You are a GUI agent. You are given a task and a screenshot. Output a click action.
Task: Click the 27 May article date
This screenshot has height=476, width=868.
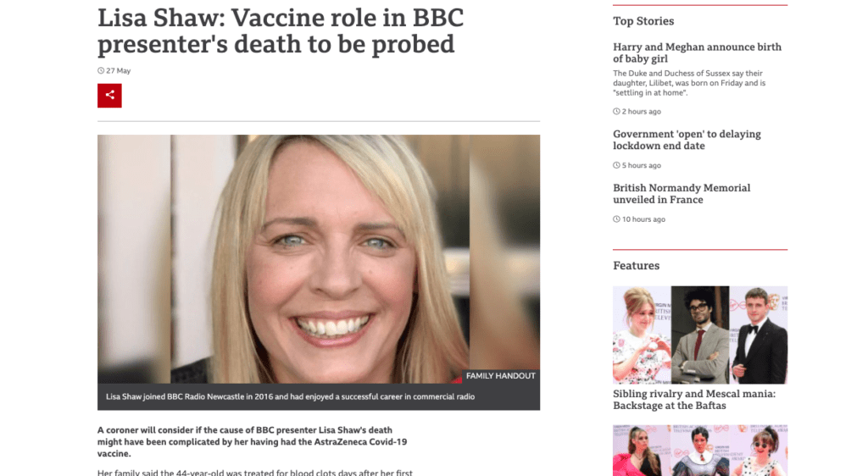(119, 71)
